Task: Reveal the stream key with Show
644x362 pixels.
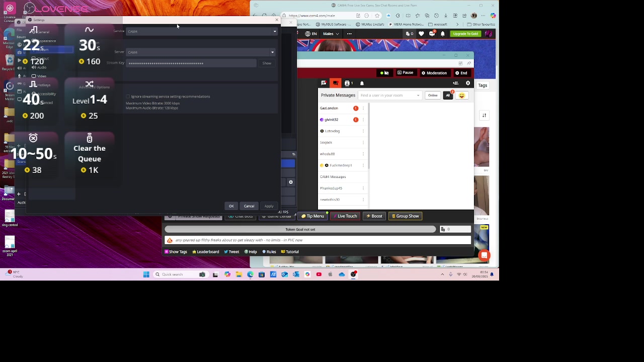Action: pyautogui.click(x=267, y=63)
